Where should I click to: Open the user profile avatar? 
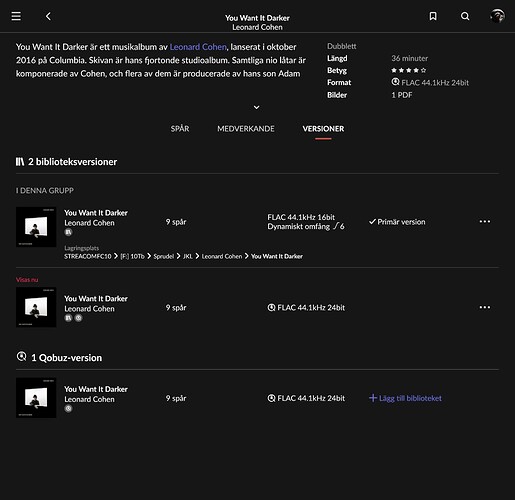(x=497, y=16)
